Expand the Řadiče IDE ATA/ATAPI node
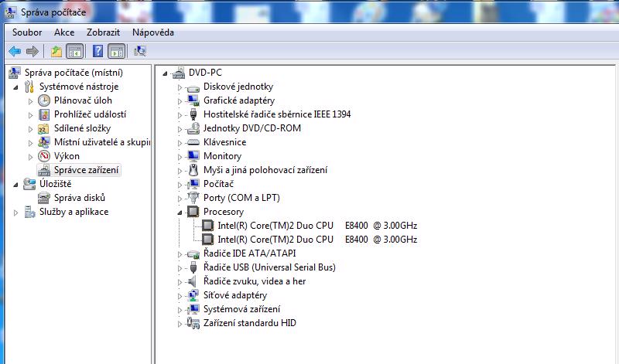This screenshot has height=364, width=619. (x=180, y=254)
